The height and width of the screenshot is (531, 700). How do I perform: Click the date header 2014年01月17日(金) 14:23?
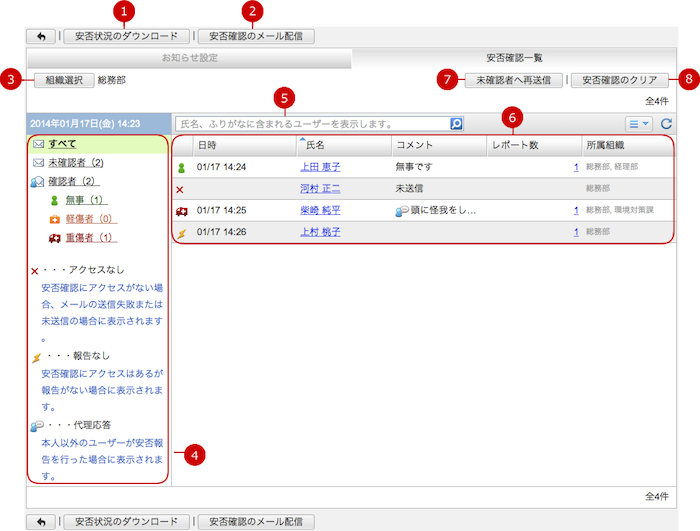point(85,124)
